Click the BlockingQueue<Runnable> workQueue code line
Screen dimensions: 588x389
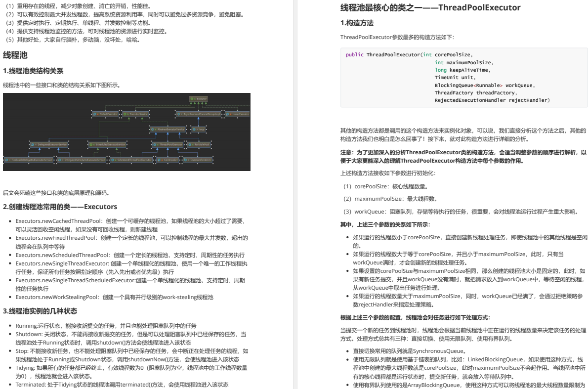click(485, 85)
